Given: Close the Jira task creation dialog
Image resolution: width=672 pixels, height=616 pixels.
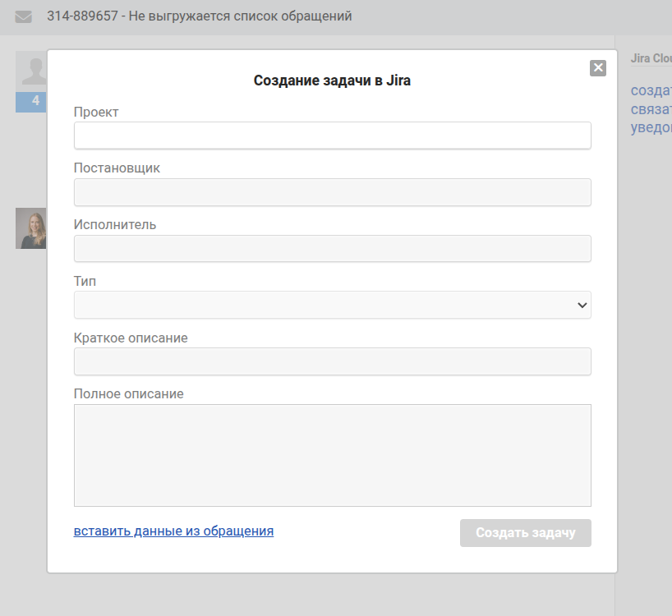Looking at the screenshot, I should 598,67.
